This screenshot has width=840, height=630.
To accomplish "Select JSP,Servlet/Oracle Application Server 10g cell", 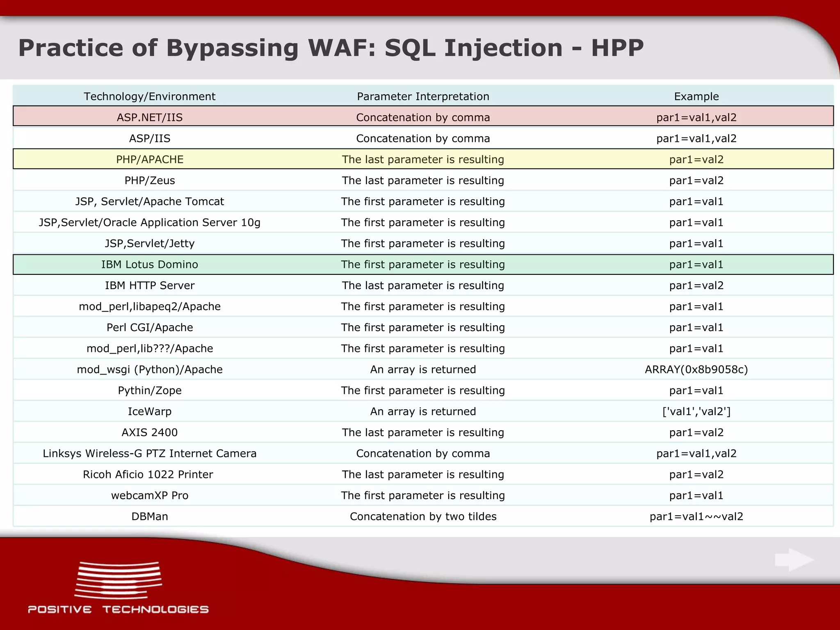I will [149, 222].
